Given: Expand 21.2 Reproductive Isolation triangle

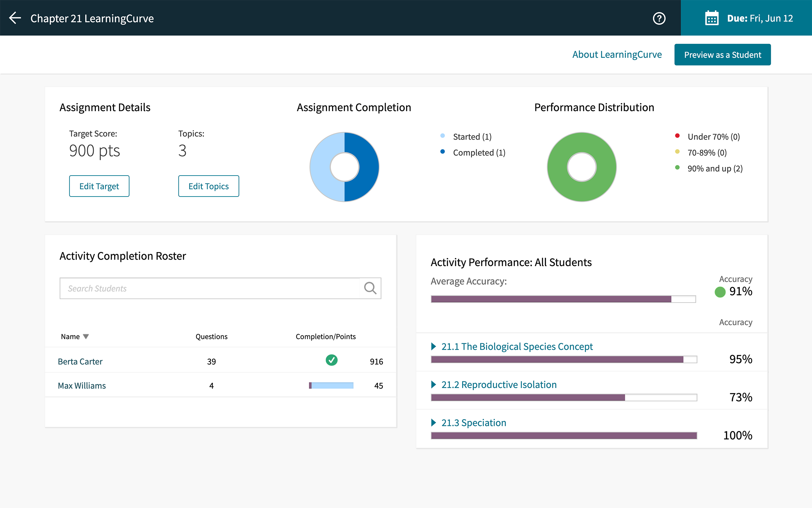Looking at the screenshot, I should (434, 384).
